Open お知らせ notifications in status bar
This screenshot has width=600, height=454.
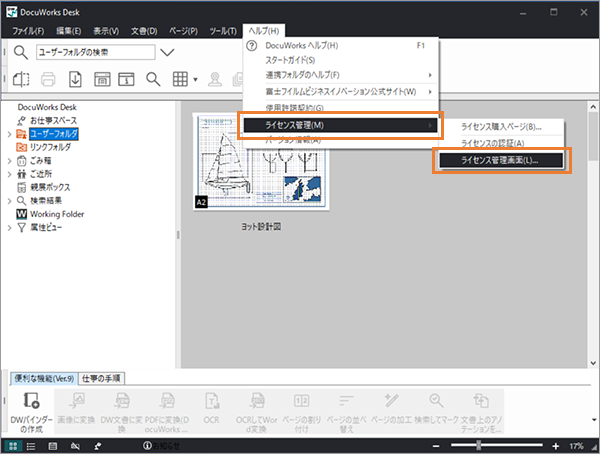(161, 446)
